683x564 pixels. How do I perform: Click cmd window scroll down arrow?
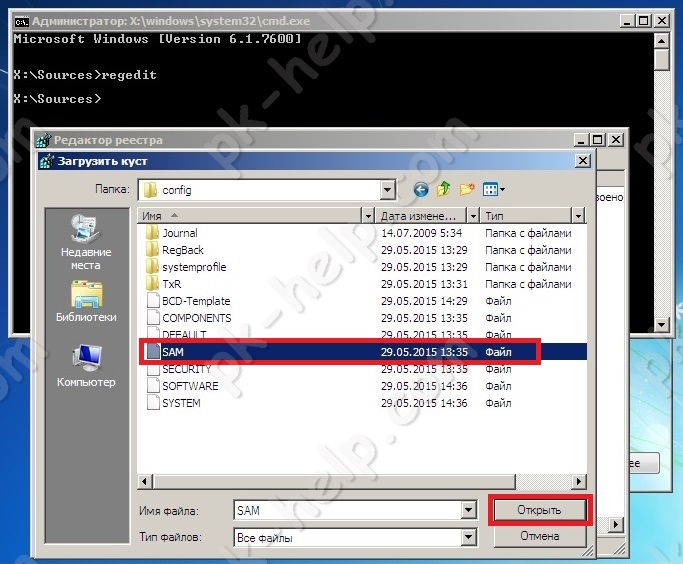662,324
